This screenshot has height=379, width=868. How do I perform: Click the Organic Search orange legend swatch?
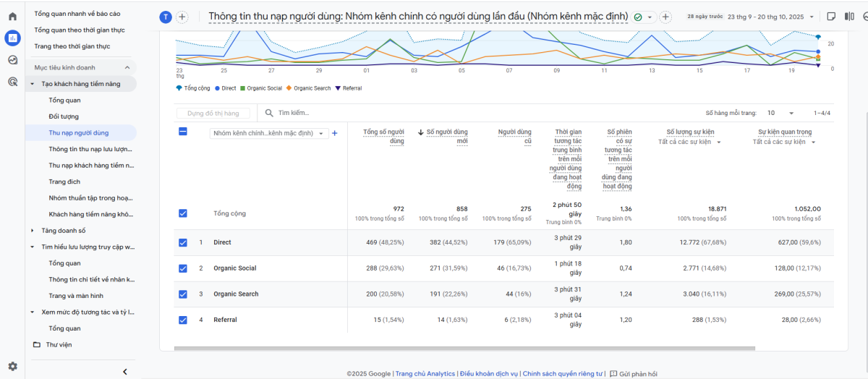(289, 88)
